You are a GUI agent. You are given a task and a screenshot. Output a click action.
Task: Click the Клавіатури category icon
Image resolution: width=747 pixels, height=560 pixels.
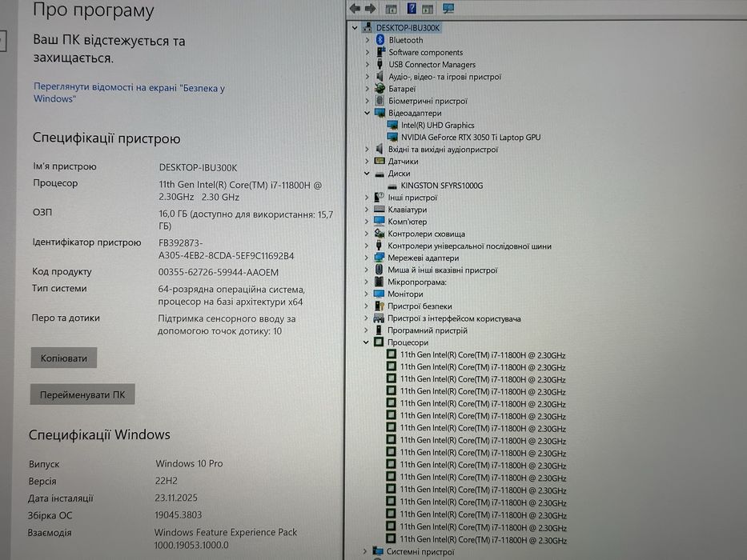coord(380,209)
